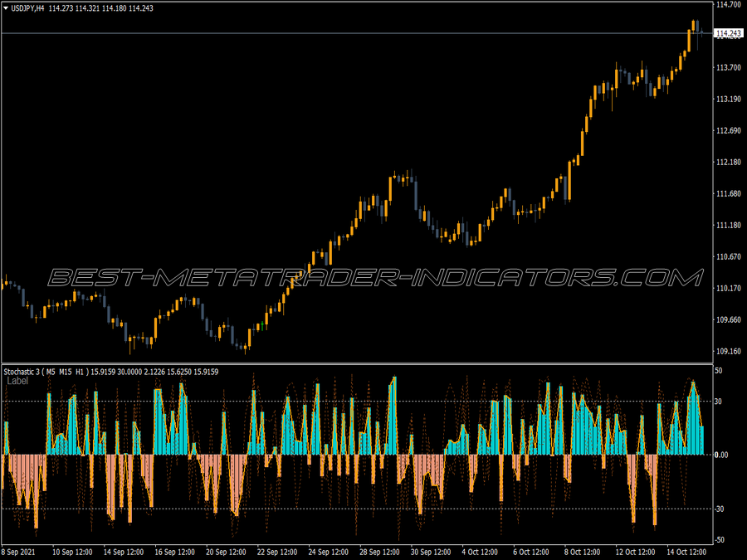Click the 12 Oct 12:00 time label

[x=635, y=552]
